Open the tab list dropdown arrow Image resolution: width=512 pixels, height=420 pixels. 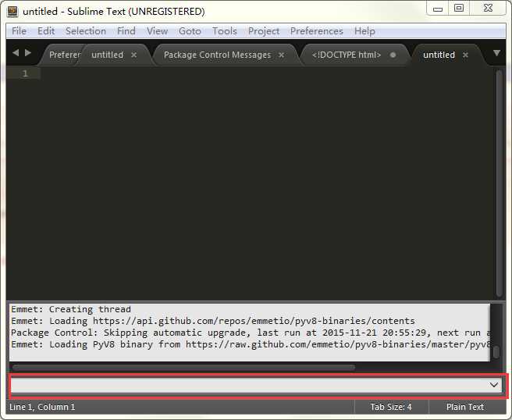(x=496, y=53)
